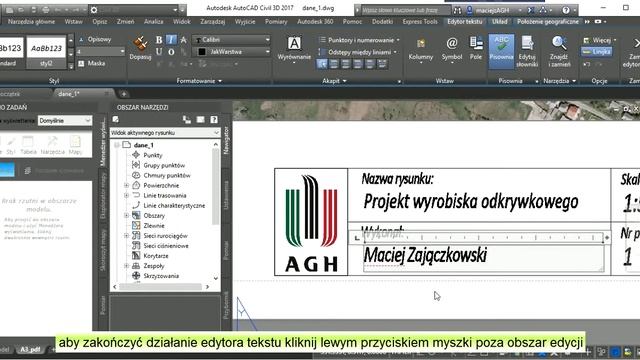Click the Zlewnie tree icon

pyautogui.click(x=136, y=225)
